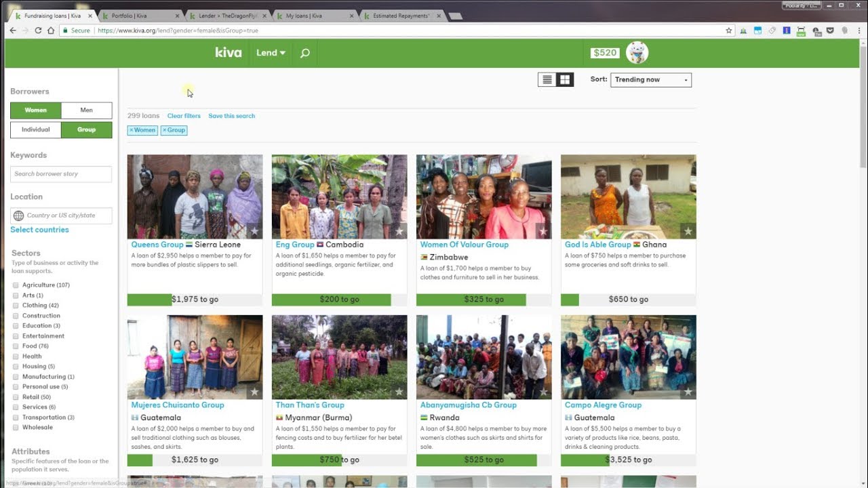Screen dimensions: 868x488
Task: Open Queens Group loan title
Action: click(x=157, y=245)
